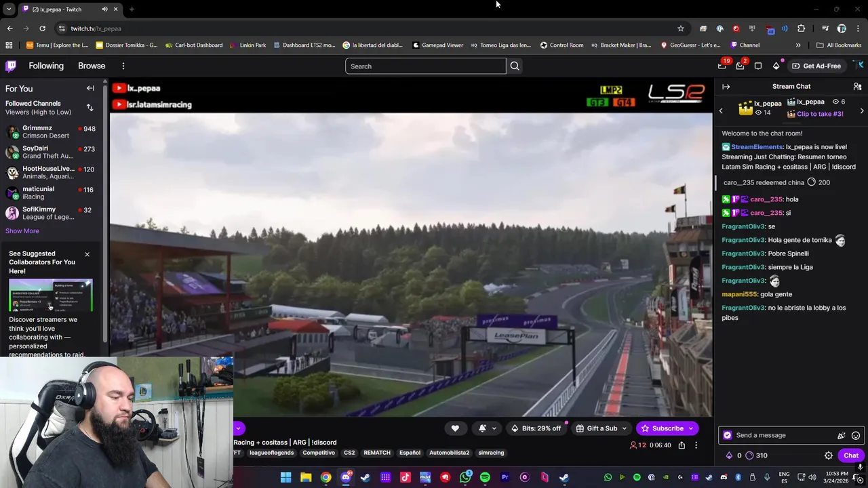
Task: Expand the Gift a Sub dropdown arrow
Action: click(625, 428)
